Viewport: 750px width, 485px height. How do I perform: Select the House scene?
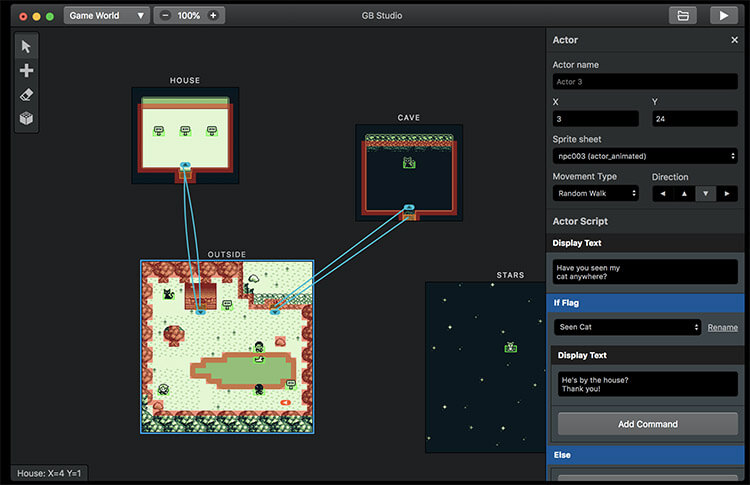click(185, 135)
